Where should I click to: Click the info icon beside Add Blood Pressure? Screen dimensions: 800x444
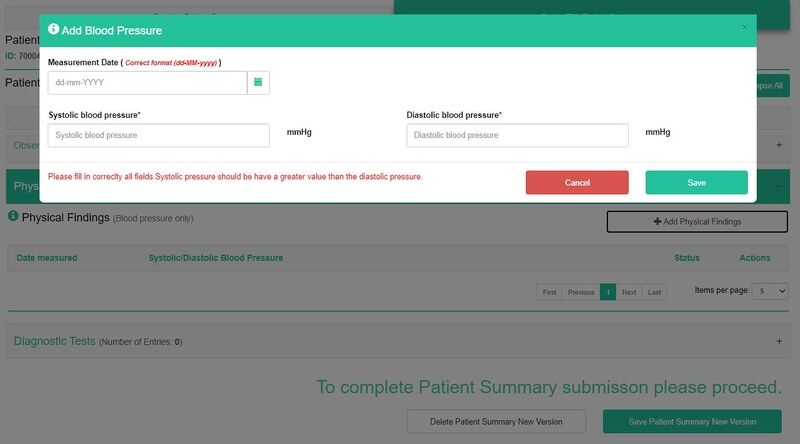[x=53, y=30]
